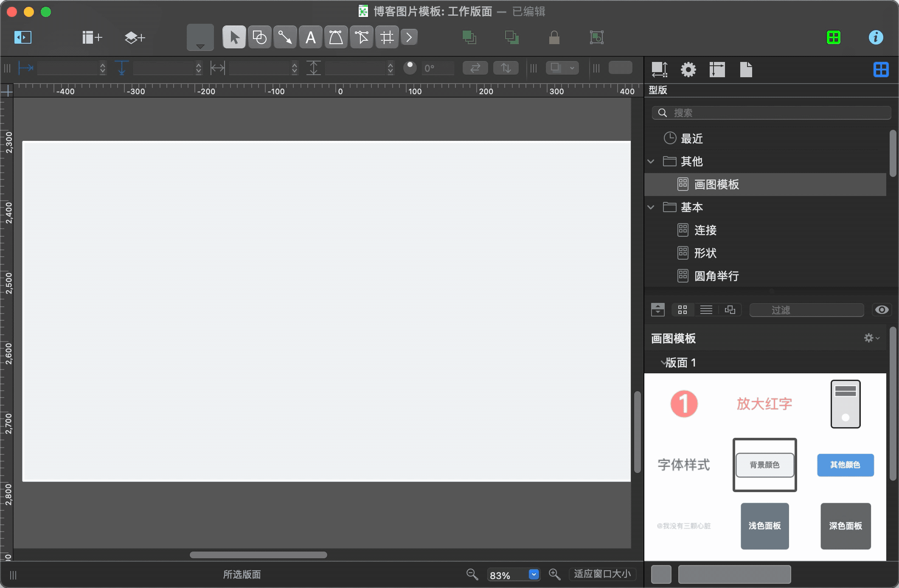The height and width of the screenshot is (588, 899).
Task: Click the new layer icon
Action: click(135, 38)
